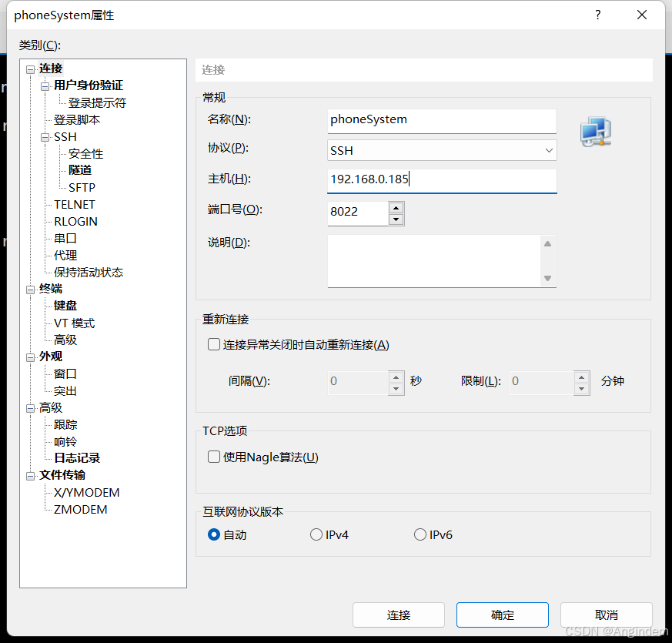672x643 pixels.
Task: Click the session computer icon
Action: click(596, 132)
